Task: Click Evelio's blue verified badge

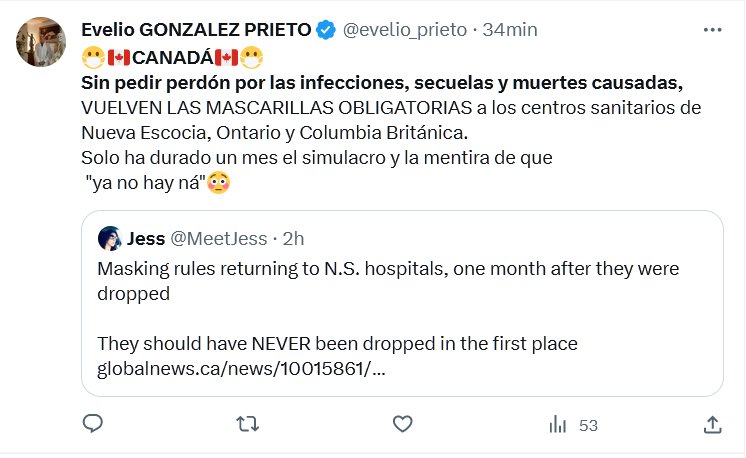Action: [x=326, y=31]
